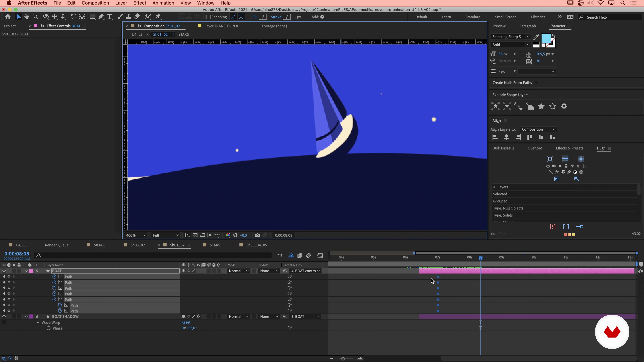
Task: Open the Full resolution dropdown
Action: 166,235
